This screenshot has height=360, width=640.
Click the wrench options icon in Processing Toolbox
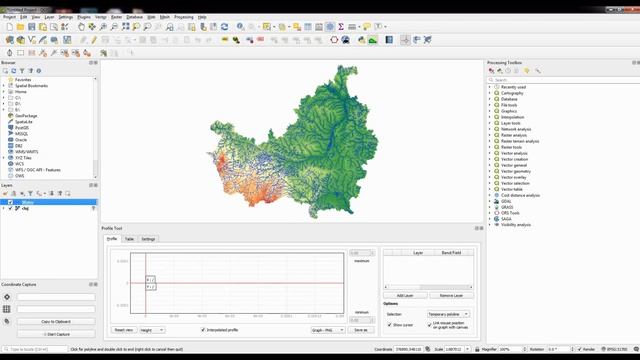point(538,71)
